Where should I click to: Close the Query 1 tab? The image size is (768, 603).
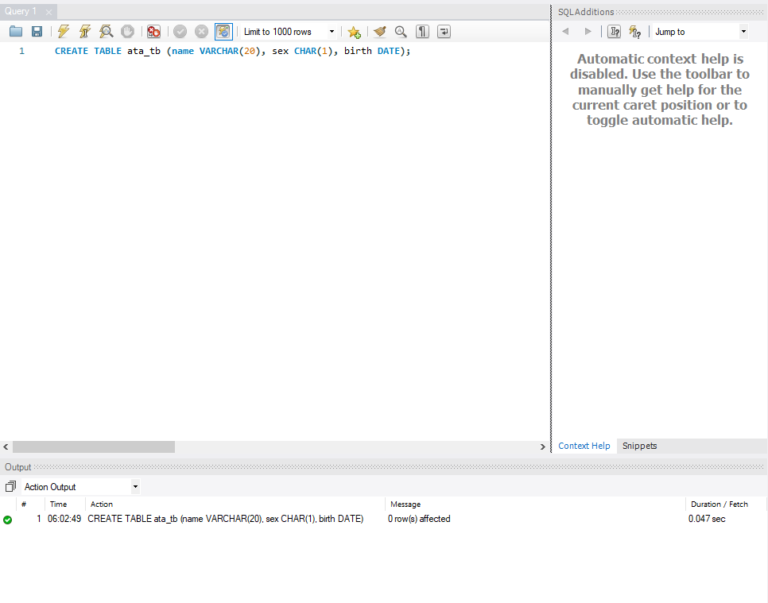point(48,11)
